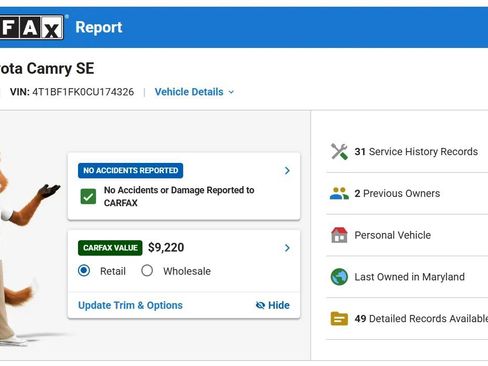Click the VIN number 4T1BF1FK0CU174326

pos(83,92)
